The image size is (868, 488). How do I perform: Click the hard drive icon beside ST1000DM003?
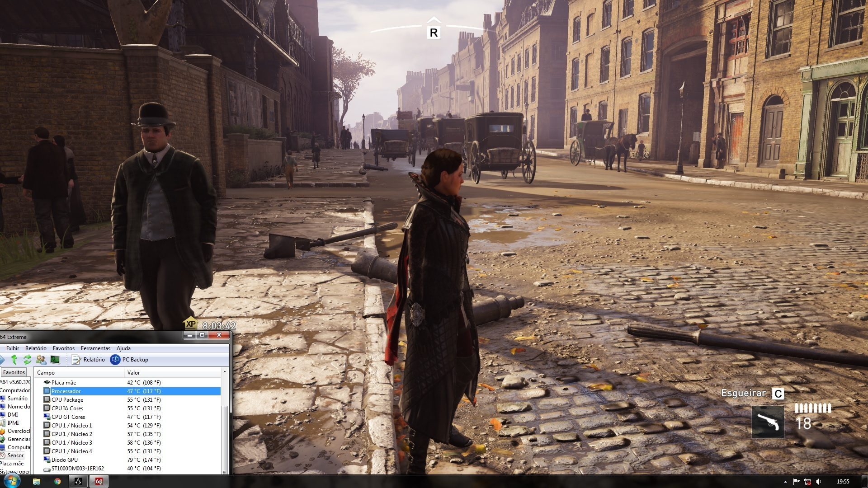coord(47,469)
